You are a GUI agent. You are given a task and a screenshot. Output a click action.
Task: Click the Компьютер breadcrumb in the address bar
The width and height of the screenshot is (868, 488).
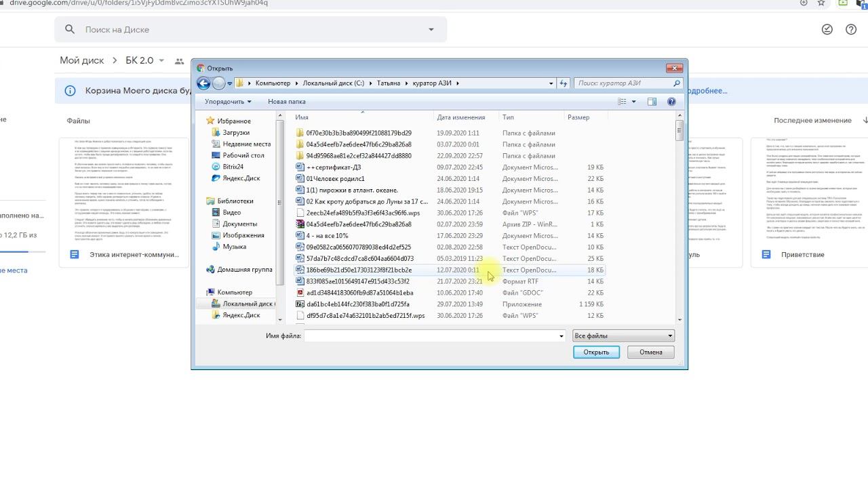point(273,83)
